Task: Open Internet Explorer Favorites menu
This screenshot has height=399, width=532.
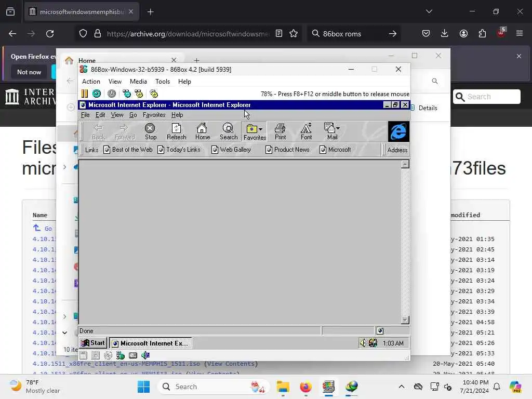Action: pos(154,115)
